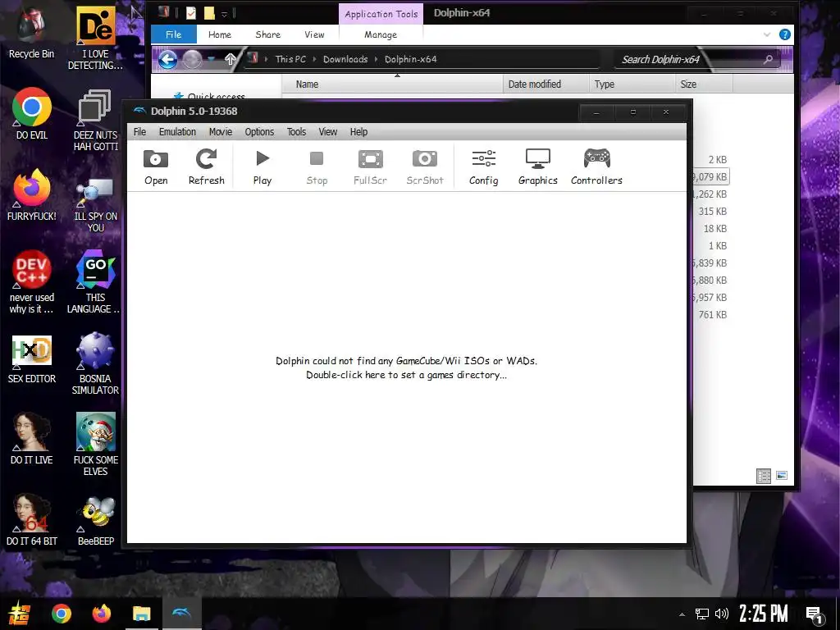The image size is (840, 630).
Task: Open File Explorer from the taskbar
Action: click(141, 614)
